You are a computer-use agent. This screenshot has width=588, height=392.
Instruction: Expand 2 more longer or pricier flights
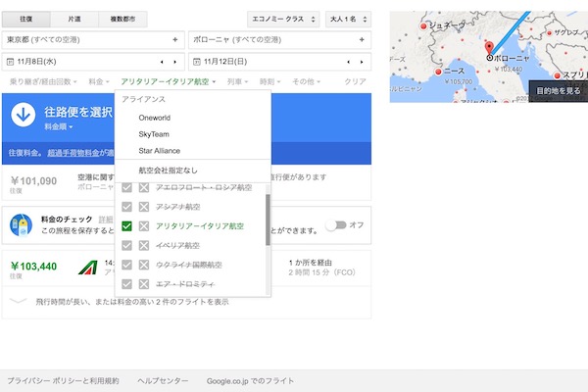point(186,302)
